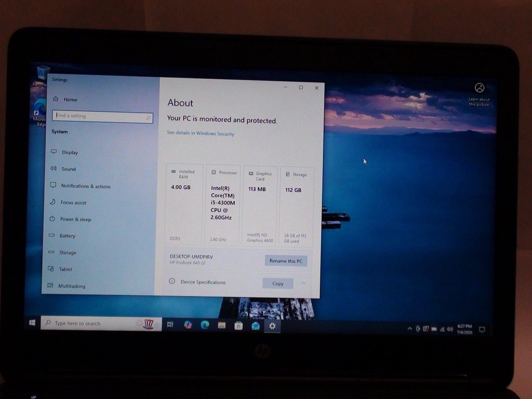Select Focus assist in the sidebar
Image resolution: width=532 pixels, height=399 pixels.
[x=68, y=202]
